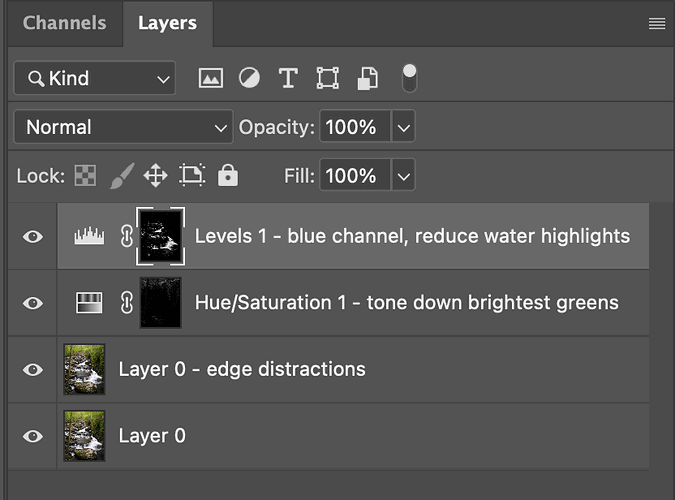Filter for adjustment layers icon
Image resolution: width=675 pixels, height=500 pixels.
coord(249,78)
